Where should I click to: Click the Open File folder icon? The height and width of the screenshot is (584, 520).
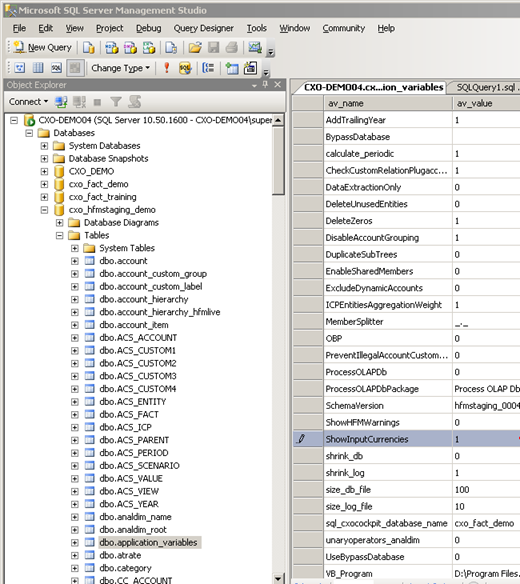pos(195,48)
